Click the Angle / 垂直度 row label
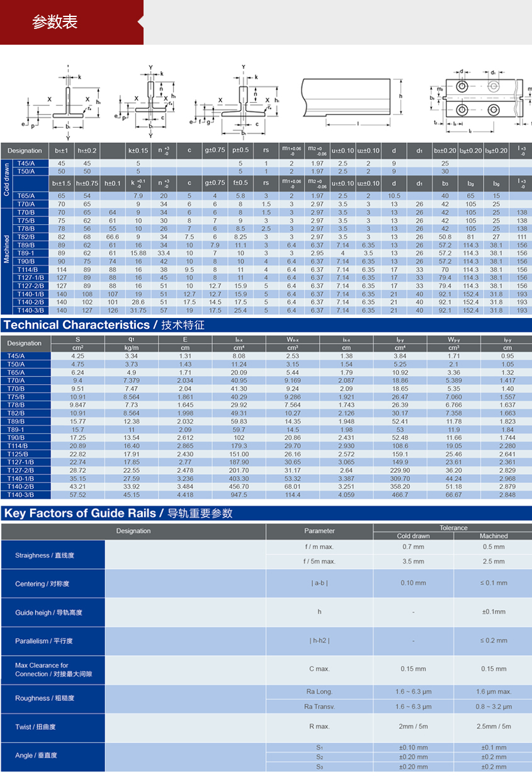Viewport: 532px width, 784px height. click(x=37, y=755)
